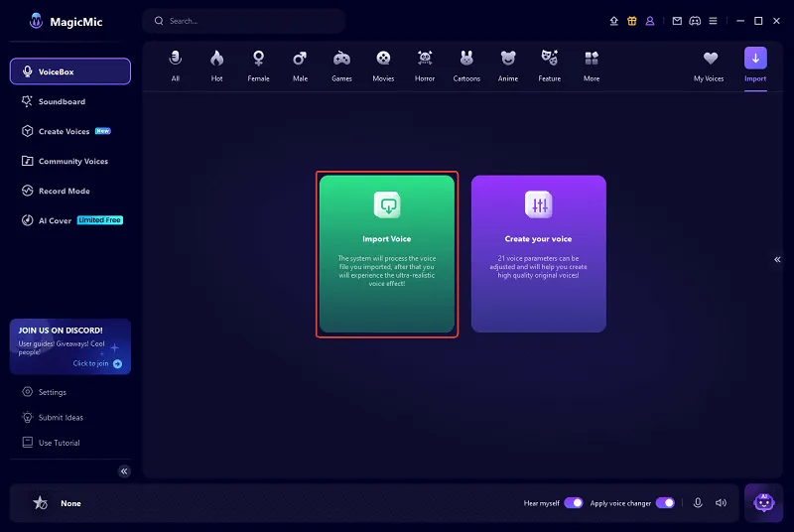Click the Create your voice card
This screenshot has height=532, width=794.
click(x=538, y=254)
